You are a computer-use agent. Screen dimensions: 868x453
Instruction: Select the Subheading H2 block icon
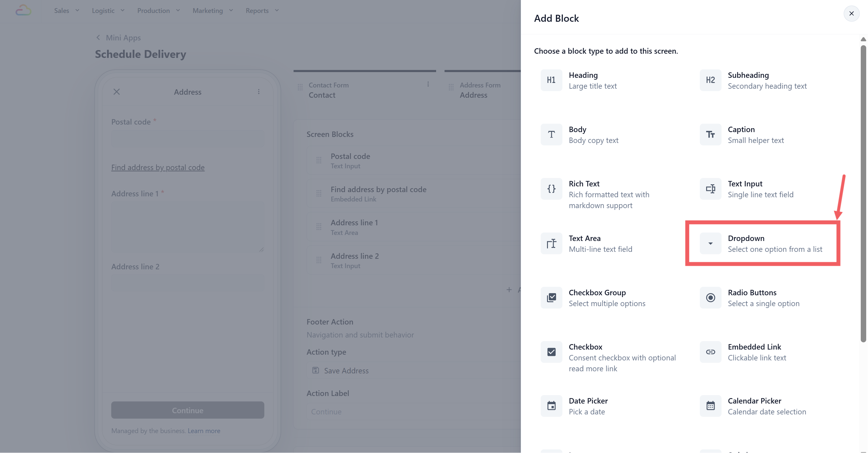click(710, 80)
